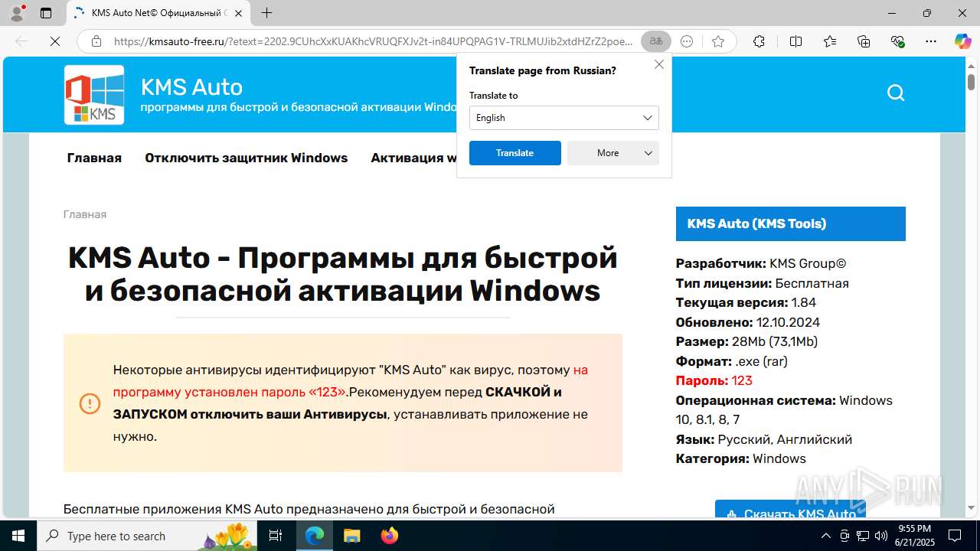Viewport: 980px width, 551px height.
Task: Click the main page heading about Windows activation
Action: tap(342, 274)
